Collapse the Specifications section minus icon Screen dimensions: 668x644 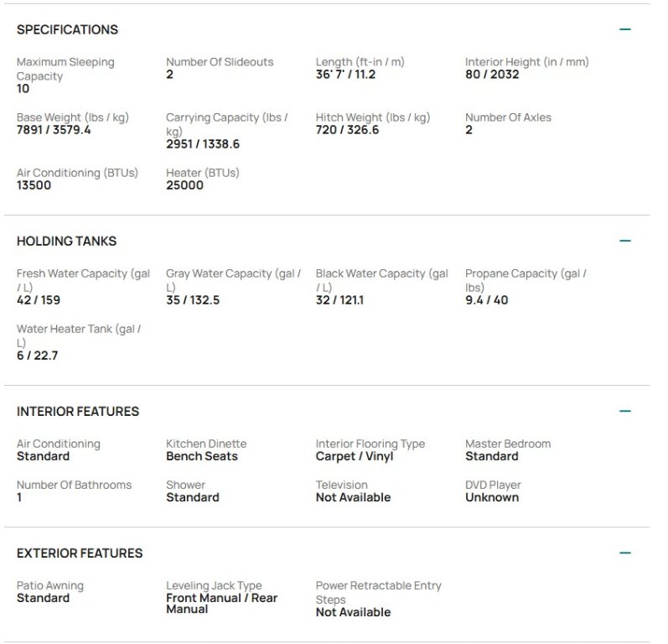click(x=625, y=29)
